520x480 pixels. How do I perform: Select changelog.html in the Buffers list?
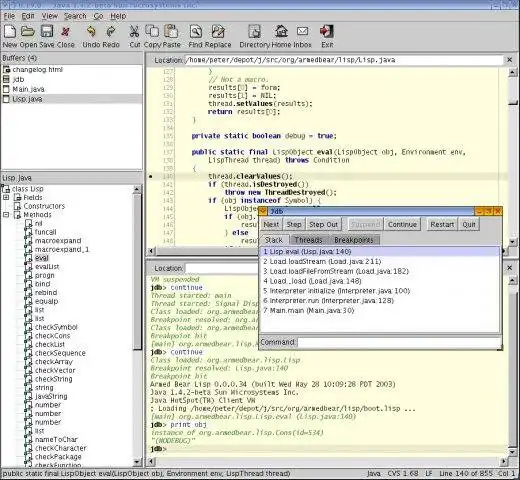[72, 70]
